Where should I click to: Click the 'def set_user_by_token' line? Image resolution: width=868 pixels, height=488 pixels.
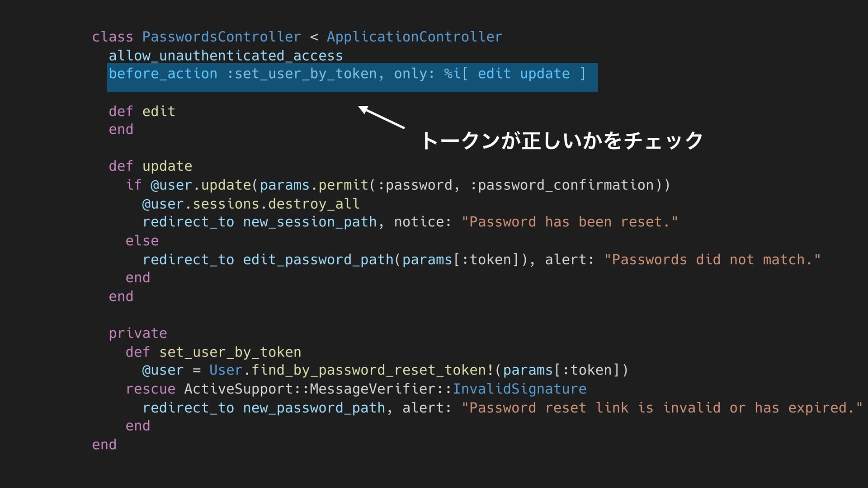(213, 352)
